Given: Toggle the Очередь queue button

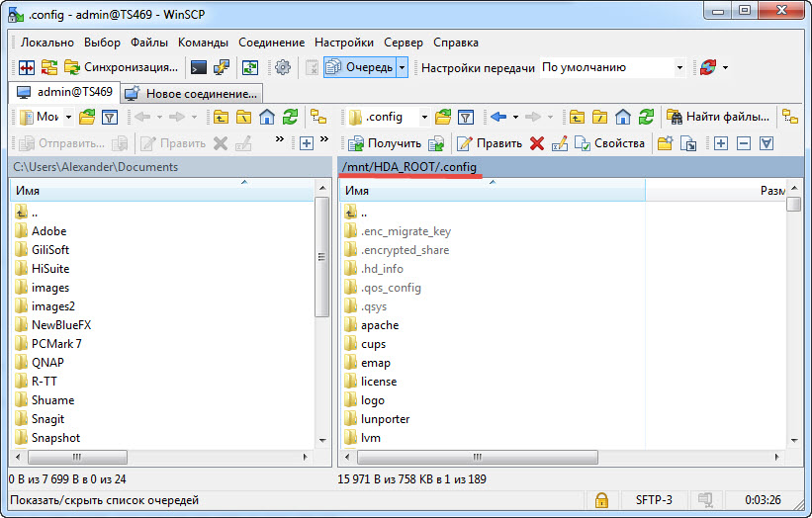Looking at the screenshot, I should pyautogui.click(x=360, y=67).
